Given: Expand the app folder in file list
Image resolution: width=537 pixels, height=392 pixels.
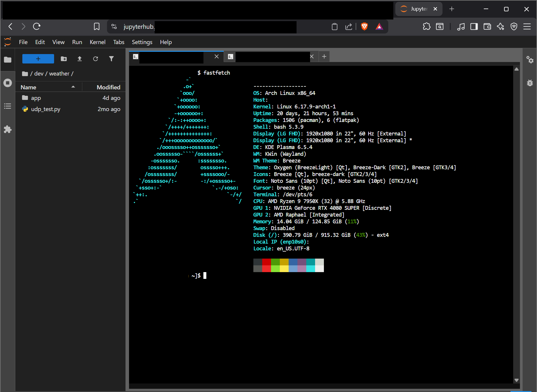Looking at the screenshot, I should pyautogui.click(x=36, y=98).
